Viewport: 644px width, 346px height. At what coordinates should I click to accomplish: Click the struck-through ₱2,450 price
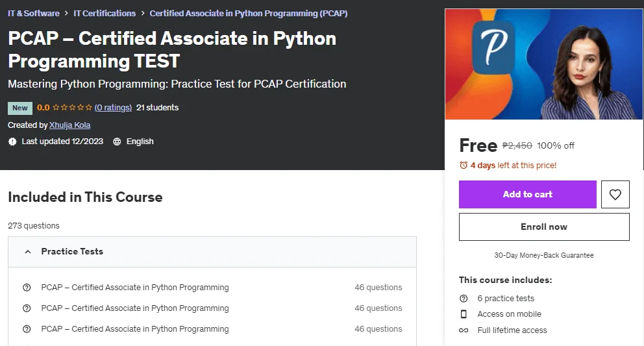(x=517, y=145)
